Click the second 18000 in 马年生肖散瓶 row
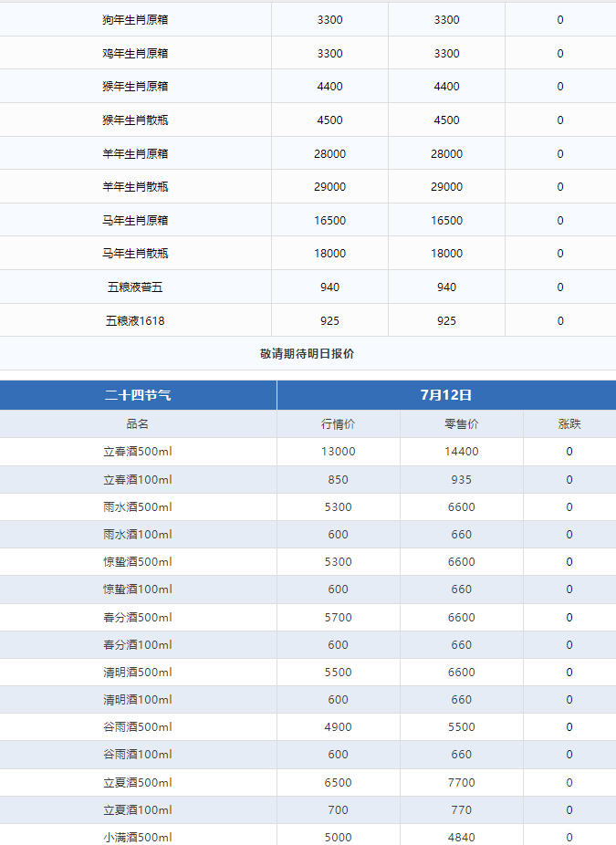The height and width of the screenshot is (845, 616). [447, 254]
